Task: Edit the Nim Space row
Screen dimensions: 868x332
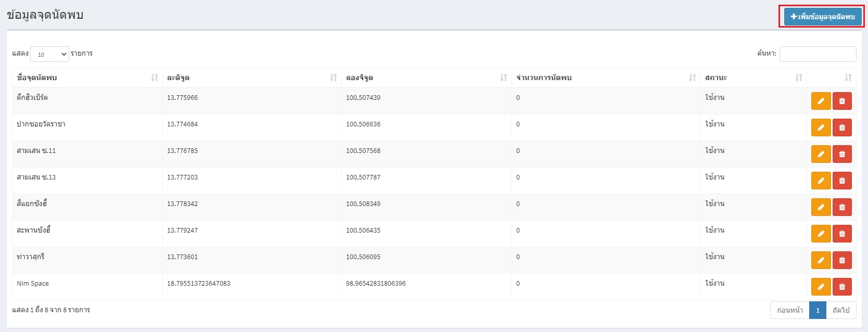Action: click(821, 287)
